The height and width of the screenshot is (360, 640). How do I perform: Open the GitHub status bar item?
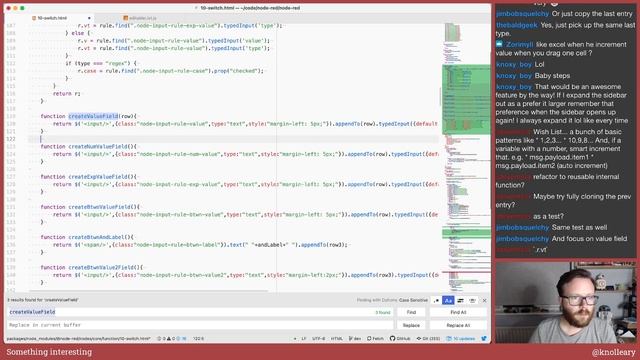click(400, 339)
